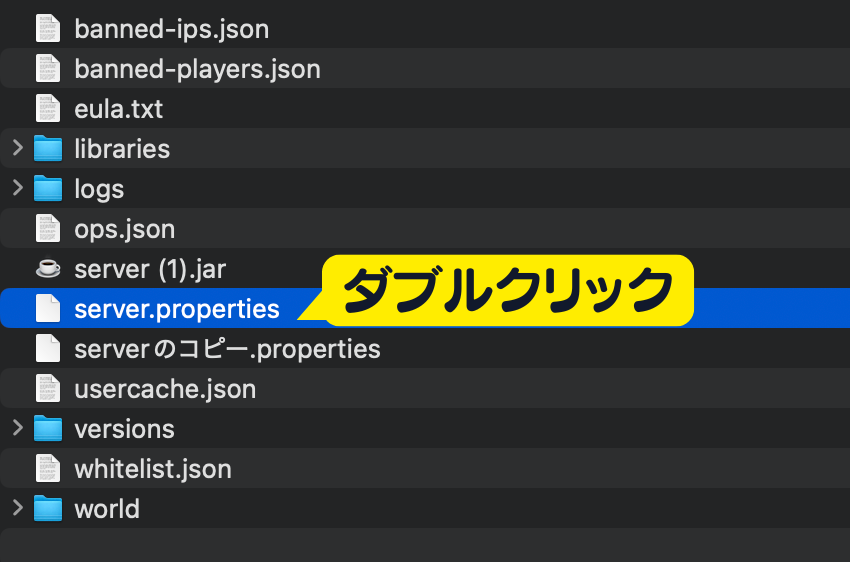
Task: Click the yellow ダブルクリック callout label
Action: point(508,291)
